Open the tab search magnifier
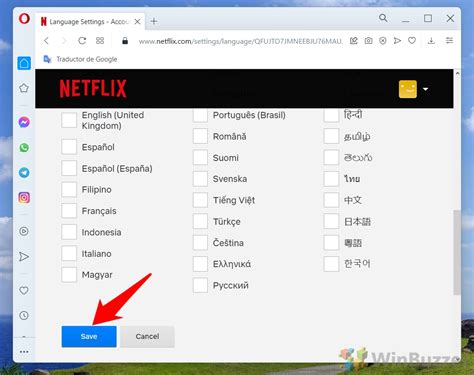474x375 pixels. 383,18
